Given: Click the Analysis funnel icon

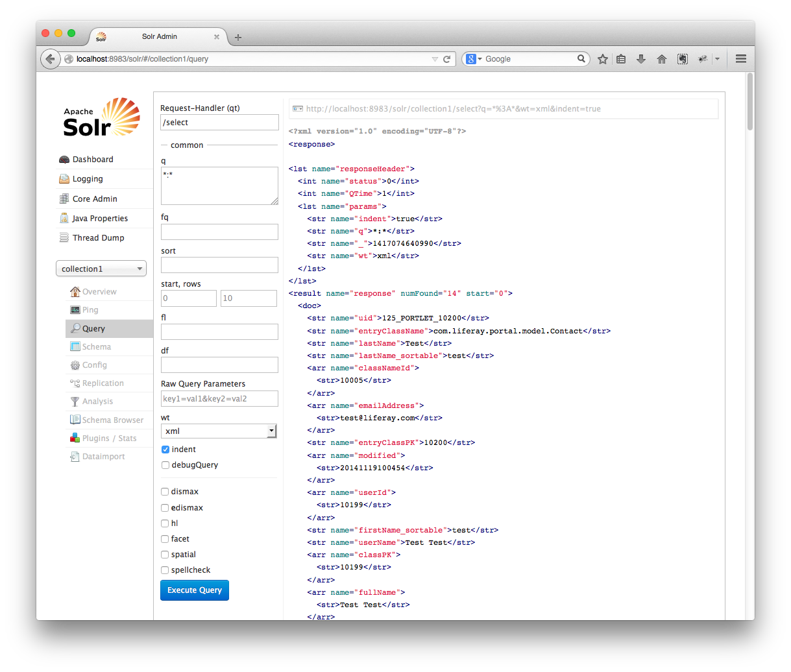Looking at the screenshot, I should [x=75, y=402].
